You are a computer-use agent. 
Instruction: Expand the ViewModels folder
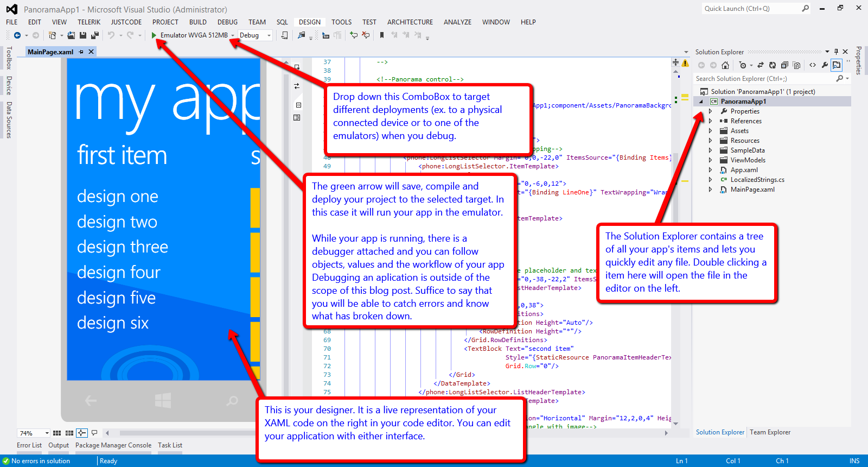pos(710,160)
